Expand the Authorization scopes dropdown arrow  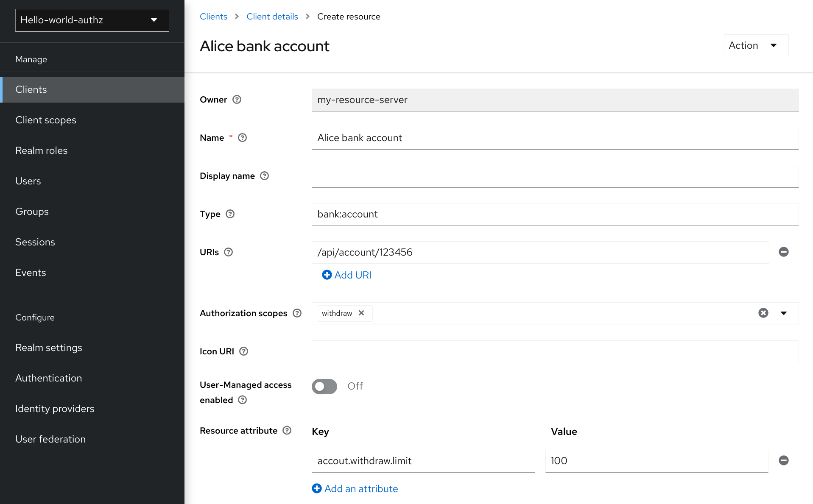click(783, 313)
